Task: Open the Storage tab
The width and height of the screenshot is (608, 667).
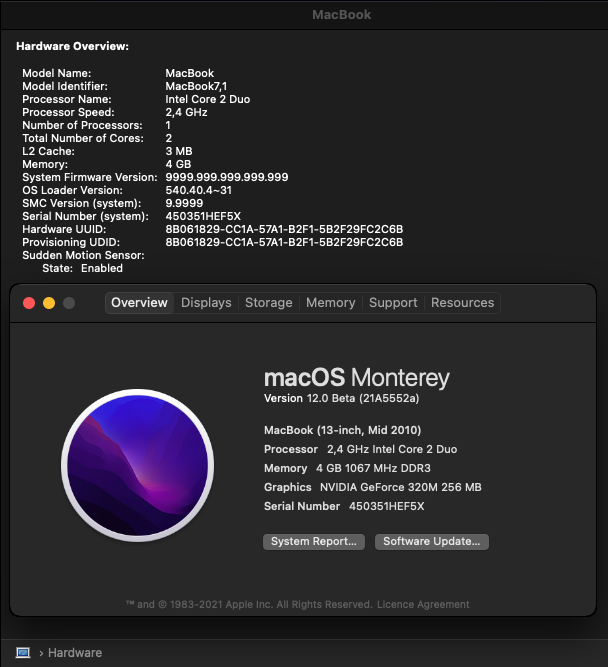Action: [x=268, y=303]
